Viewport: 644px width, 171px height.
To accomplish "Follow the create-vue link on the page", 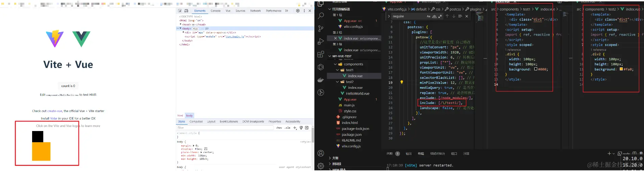I will click(x=55, y=111).
